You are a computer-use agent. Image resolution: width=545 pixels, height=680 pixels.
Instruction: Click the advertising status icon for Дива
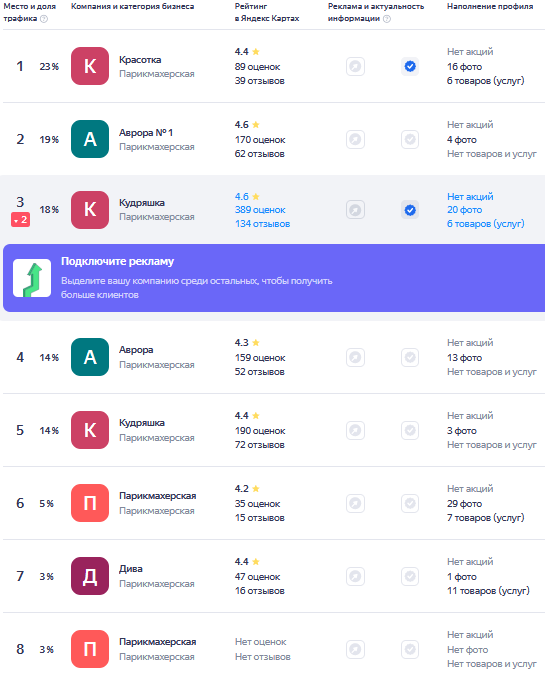pyautogui.click(x=355, y=576)
